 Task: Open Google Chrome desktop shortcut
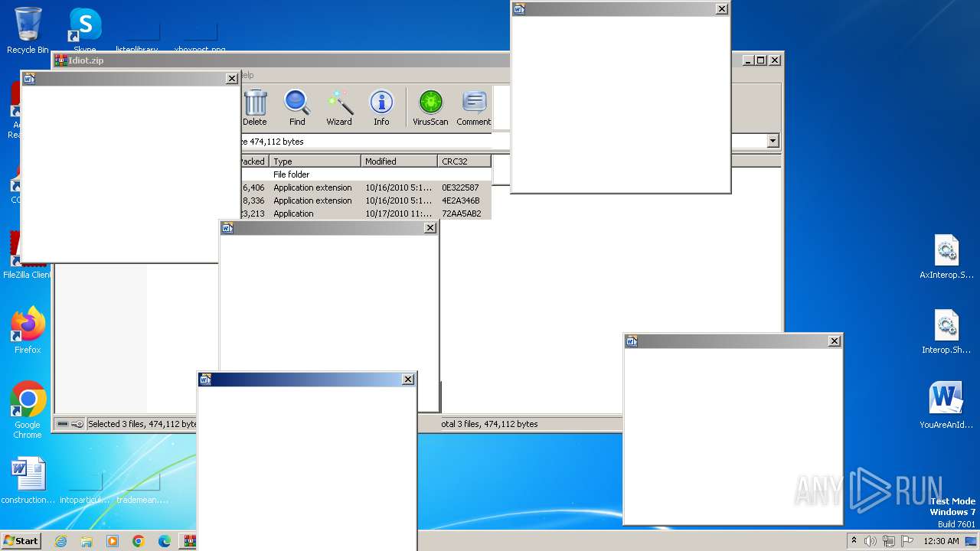pyautogui.click(x=28, y=410)
